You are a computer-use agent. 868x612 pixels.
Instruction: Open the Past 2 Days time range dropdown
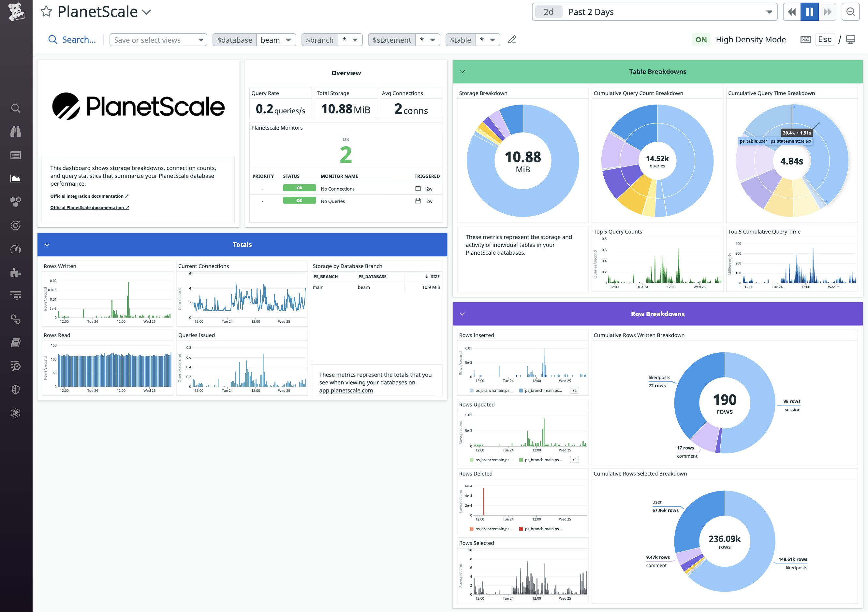(769, 12)
